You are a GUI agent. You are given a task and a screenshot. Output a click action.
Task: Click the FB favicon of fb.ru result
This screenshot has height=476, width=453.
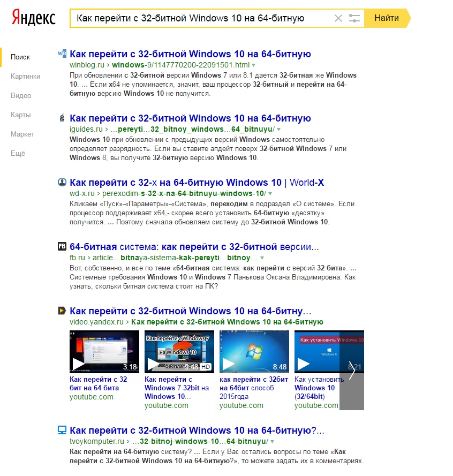[x=62, y=246]
